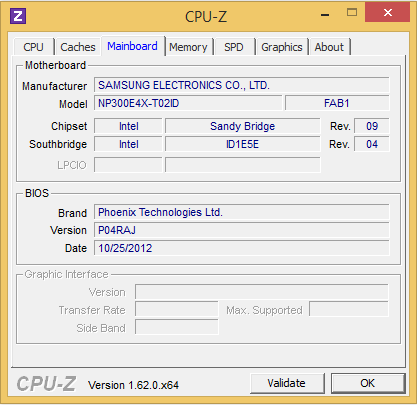This screenshot has width=417, height=405.
Task: Click the Manufacturer label
Action: 55,86
